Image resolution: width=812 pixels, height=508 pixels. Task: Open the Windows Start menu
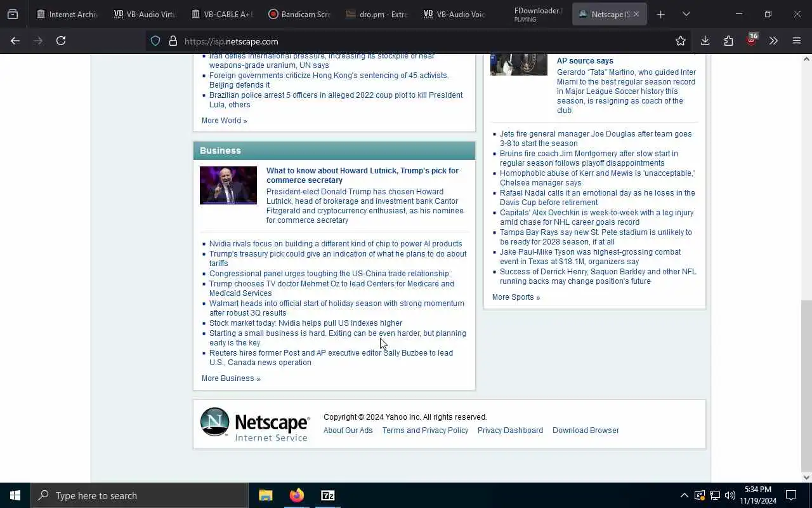point(15,495)
